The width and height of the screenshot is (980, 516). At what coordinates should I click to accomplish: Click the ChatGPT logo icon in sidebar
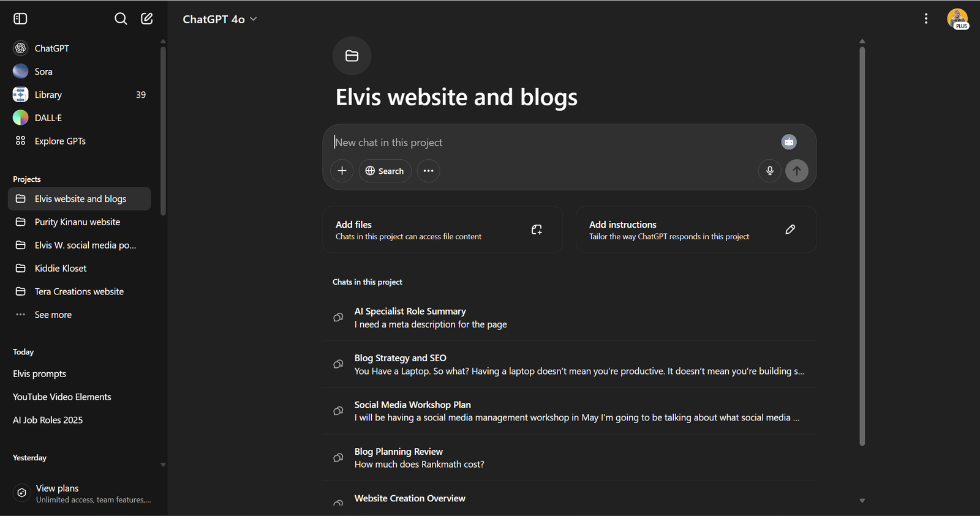[x=20, y=48]
